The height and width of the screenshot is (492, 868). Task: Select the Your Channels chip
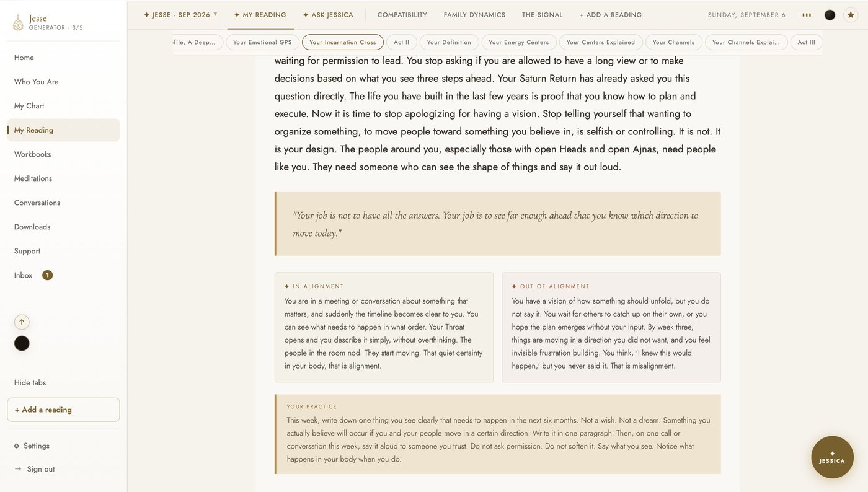coord(673,42)
